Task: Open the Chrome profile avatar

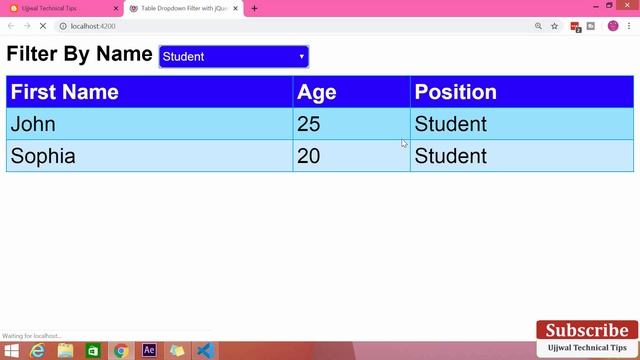Action: coord(613,26)
